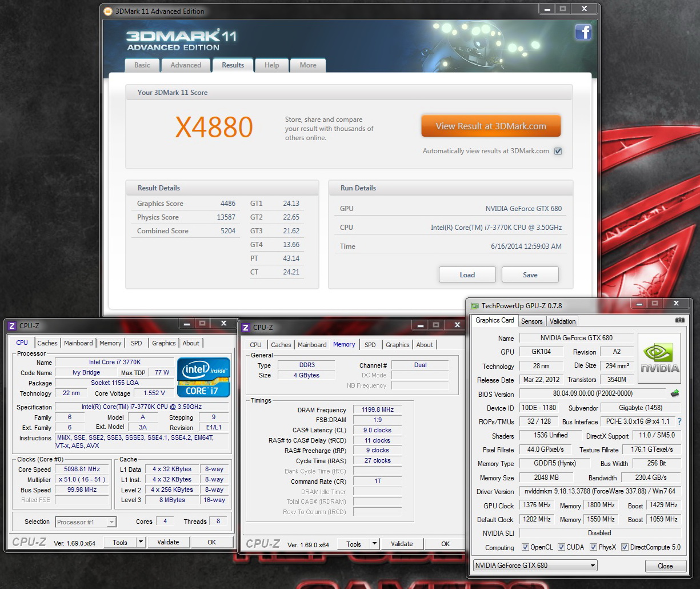Click the NVIDIA logo in GPU-Z
The height and width of the screenshot is (589, 700).
[x=659, y=357]
